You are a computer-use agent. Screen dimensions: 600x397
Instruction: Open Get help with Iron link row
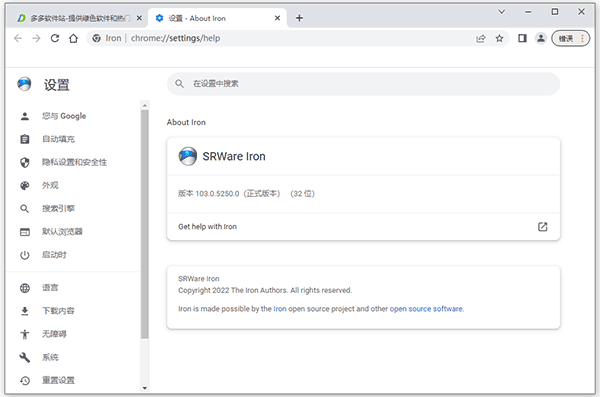pos(364,227)
